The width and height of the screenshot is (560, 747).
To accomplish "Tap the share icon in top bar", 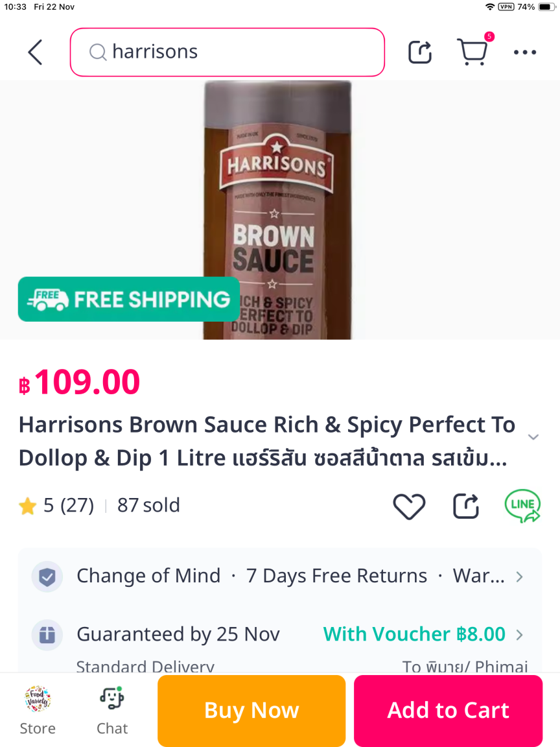I will click(x=420, y=52).
